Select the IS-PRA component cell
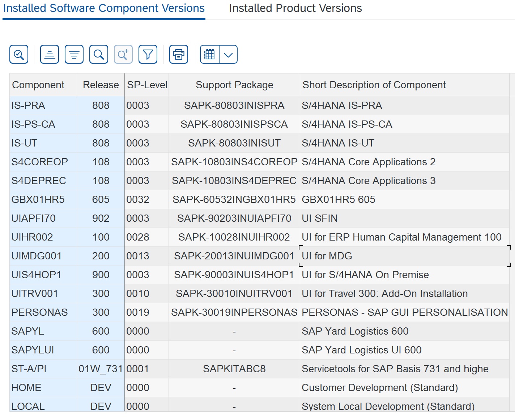 (43, 105)
